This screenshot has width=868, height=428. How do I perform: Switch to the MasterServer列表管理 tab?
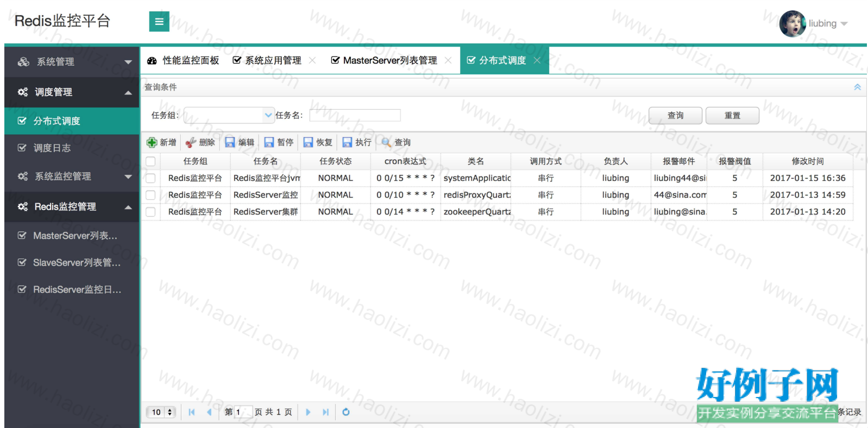click(x=384, y=60)
